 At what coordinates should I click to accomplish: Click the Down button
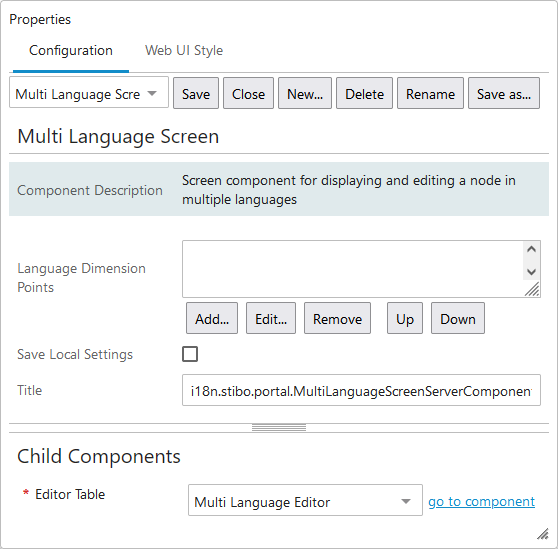pos(458,318)
